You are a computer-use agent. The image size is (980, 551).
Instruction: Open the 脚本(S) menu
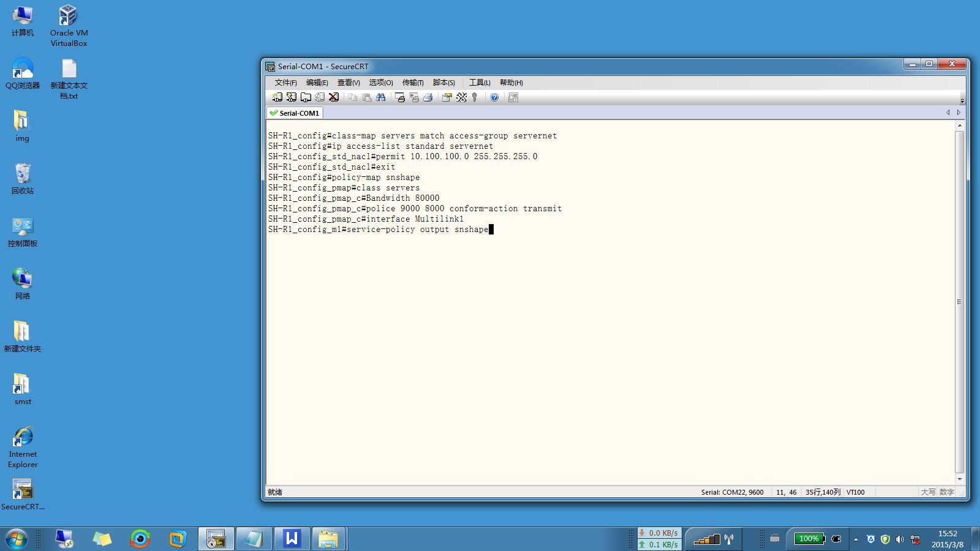[x=444, y=83]
